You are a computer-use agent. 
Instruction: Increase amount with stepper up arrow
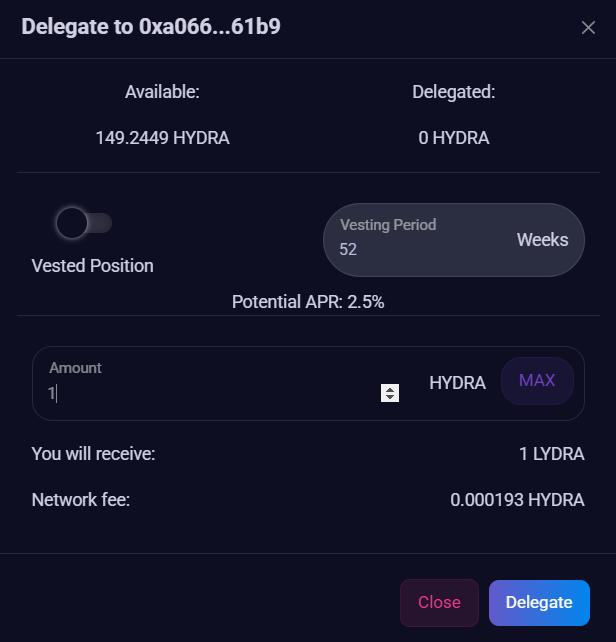point(390,389)
